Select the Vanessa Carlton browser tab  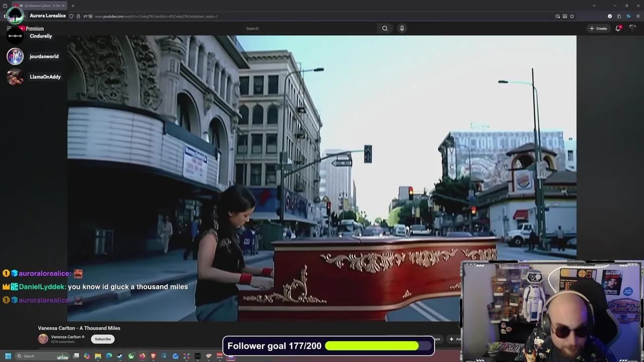[x=40, y=6]
